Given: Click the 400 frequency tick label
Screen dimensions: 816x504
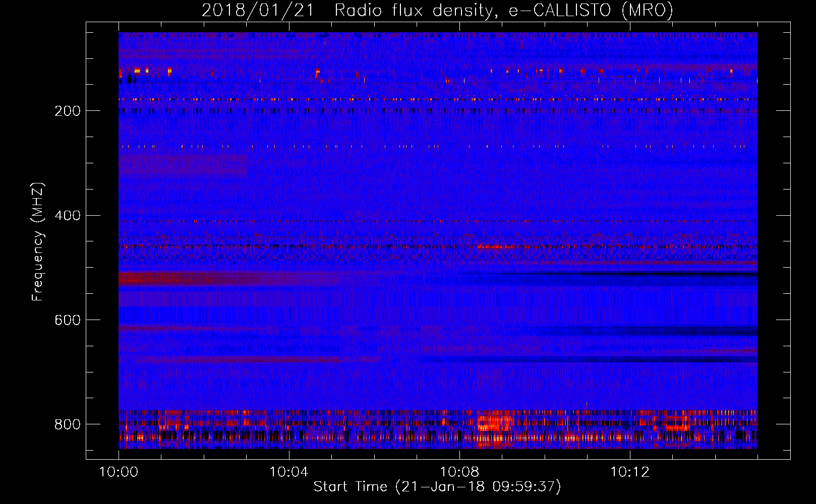Looking at the screenshot, I should pyautogui.click(x=68, y=216).
